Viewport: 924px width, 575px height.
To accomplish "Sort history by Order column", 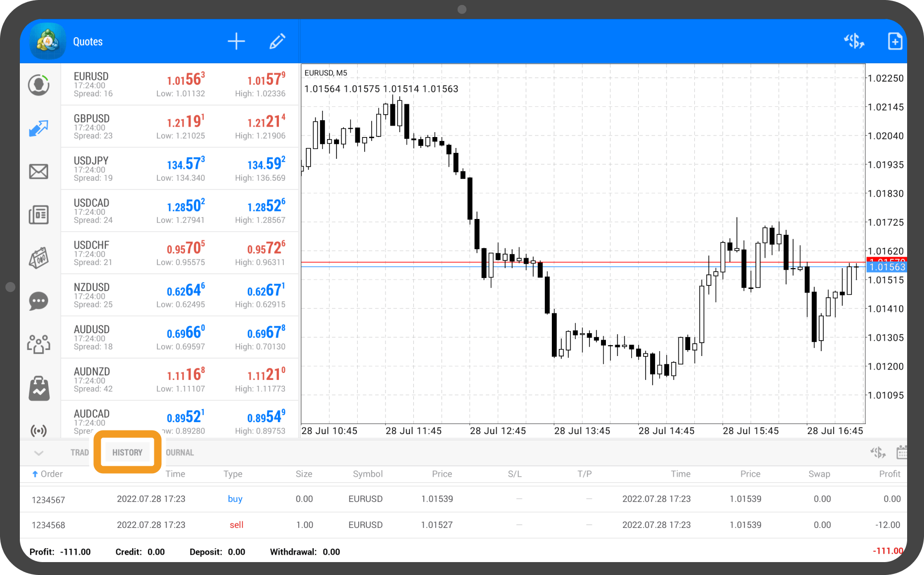I will tap(48, 474).
